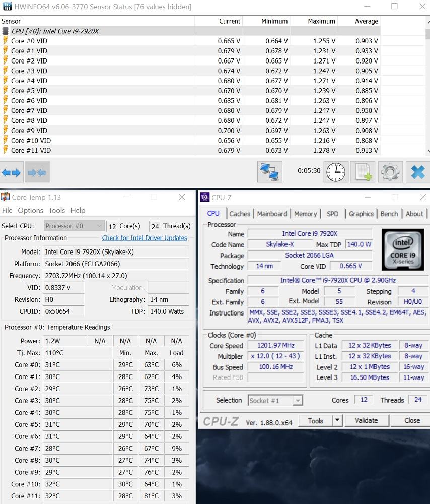Click the CPU-Z title bar icon

(204, 197)
